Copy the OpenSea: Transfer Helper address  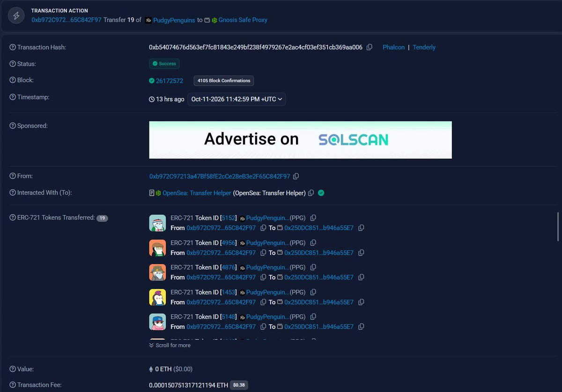click(x=311, y=193)
